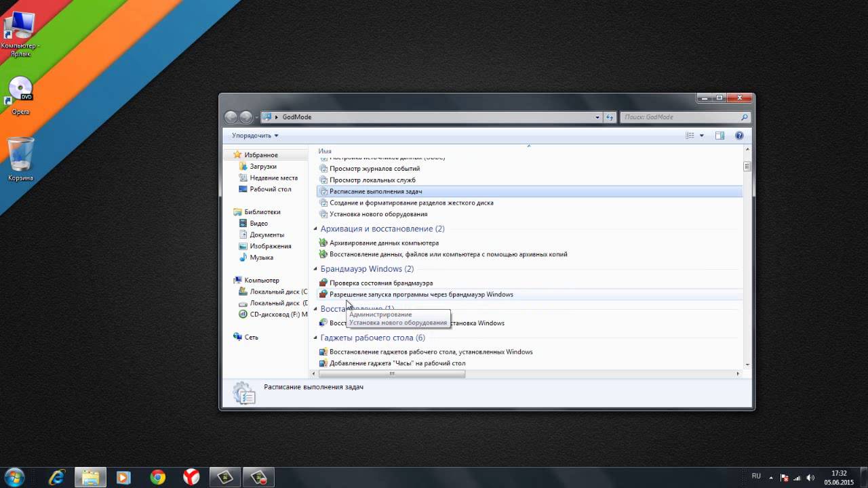Click Разрешение запуска программы через брандмауэр Windows
The image size is (868, 488).
tap(421, 295)
